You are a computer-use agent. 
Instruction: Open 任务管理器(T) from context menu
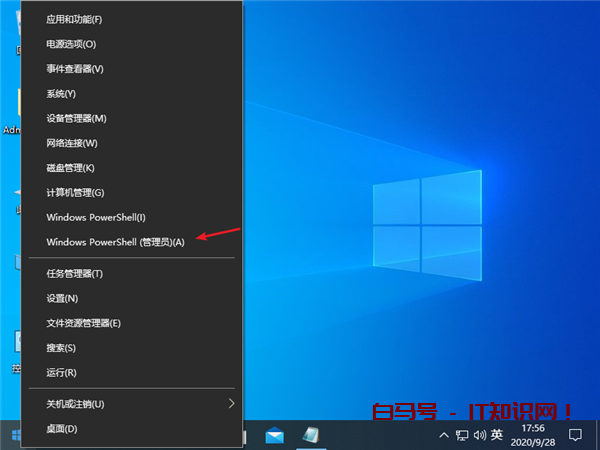[74, 274]
